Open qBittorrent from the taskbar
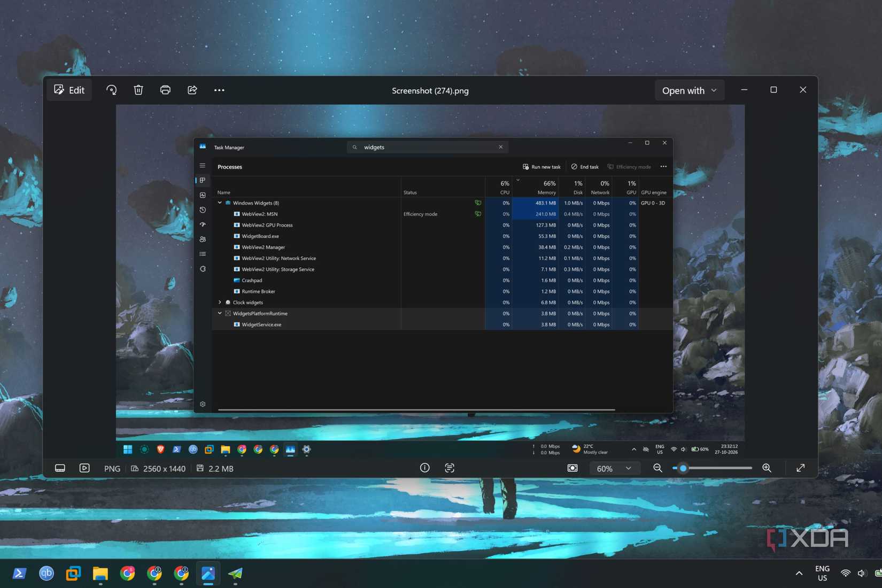 47,574
